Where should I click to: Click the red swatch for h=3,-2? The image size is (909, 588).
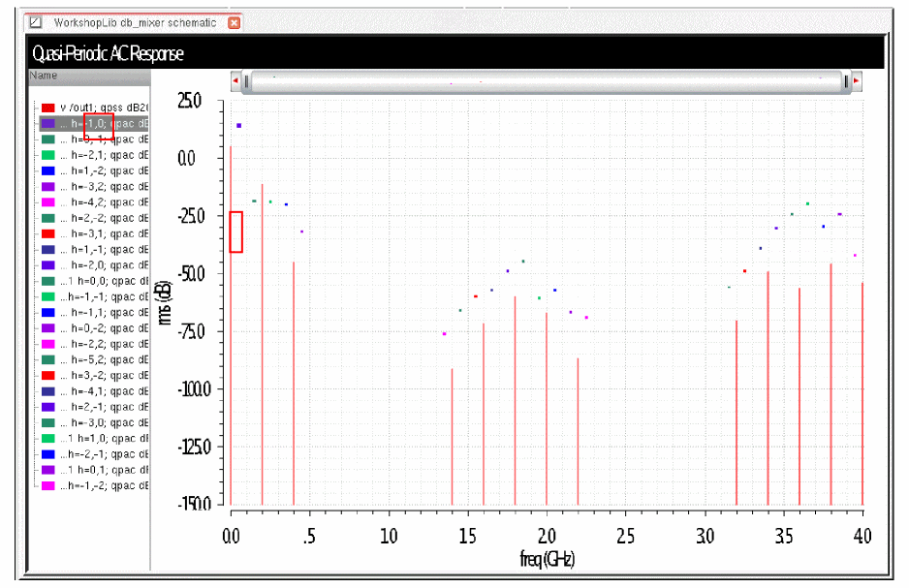tap(48, 376)
